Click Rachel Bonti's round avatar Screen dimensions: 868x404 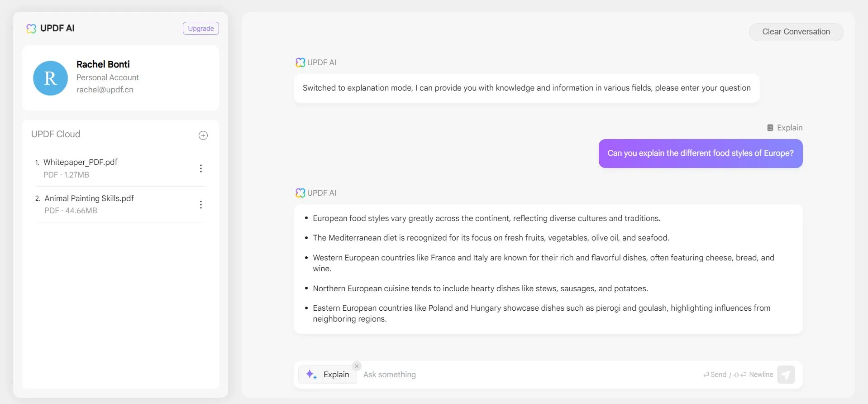(51, 78)
